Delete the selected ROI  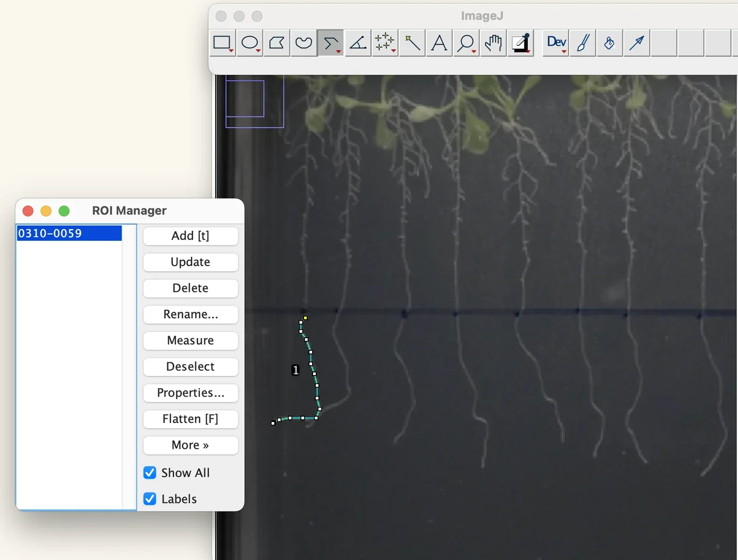[190, 288]
